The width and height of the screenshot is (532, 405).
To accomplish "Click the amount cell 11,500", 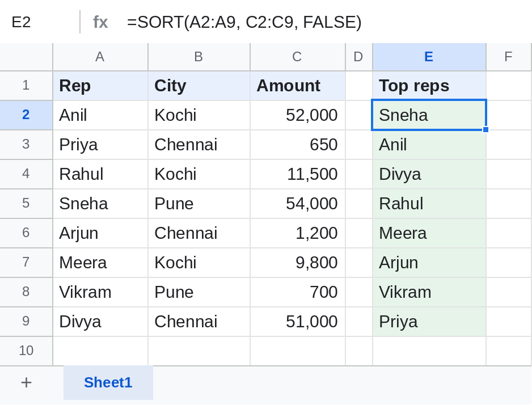I will (298, 174).
